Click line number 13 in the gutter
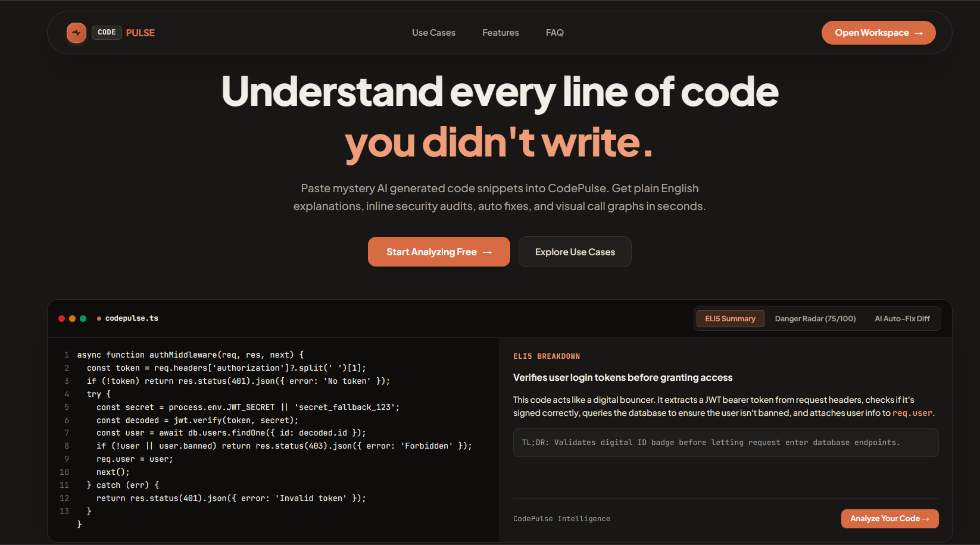Screen dimensions: 980x545 [x=64, y=511]
